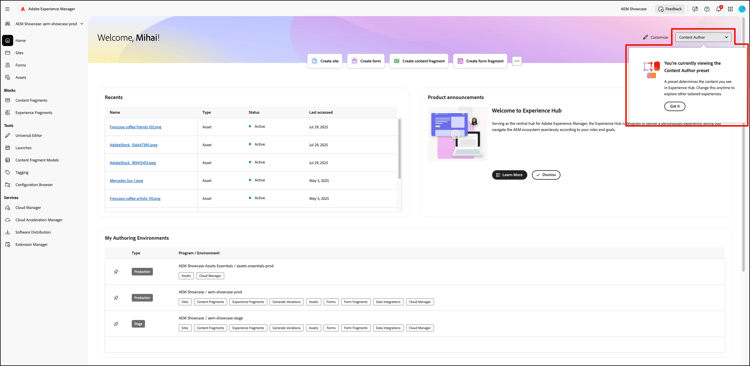Click the Name column header in Recents
The image size is (750, 366).
pyautogui.click(x=114, y=112)
